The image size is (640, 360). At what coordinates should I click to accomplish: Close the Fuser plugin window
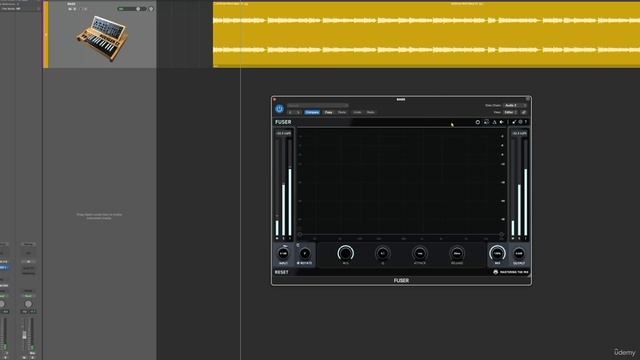pos(274,99)
